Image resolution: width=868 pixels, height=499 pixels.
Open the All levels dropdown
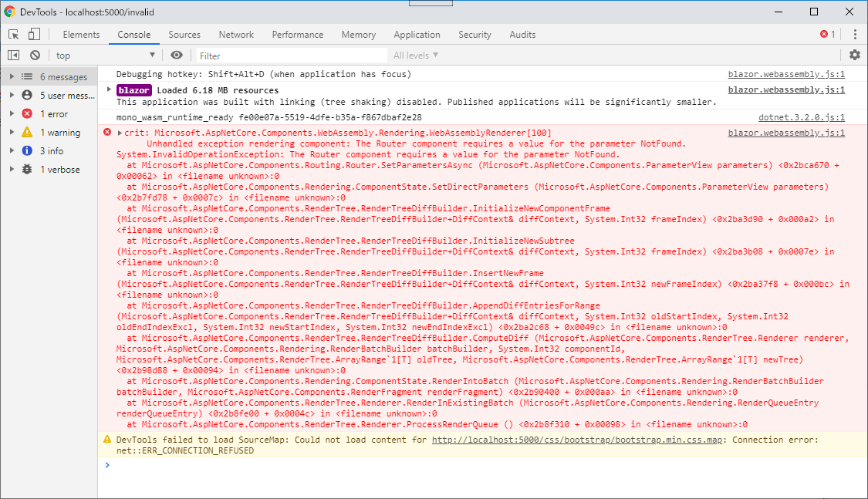pyautogui.click(x=416, y=56)
